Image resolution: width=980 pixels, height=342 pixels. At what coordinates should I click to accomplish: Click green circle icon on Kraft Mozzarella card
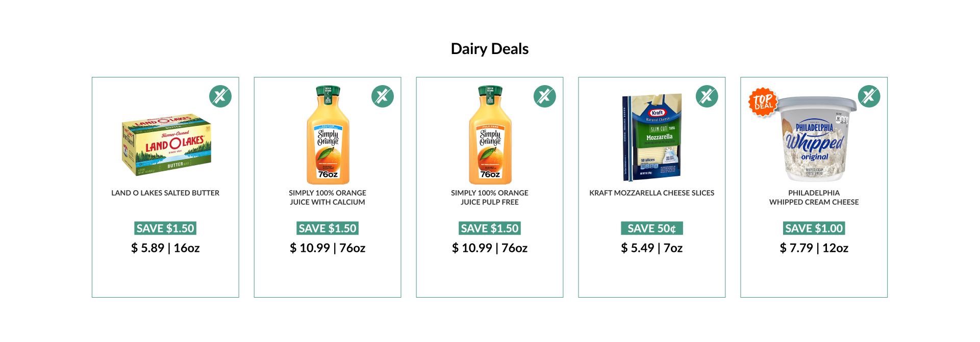(x=707, y=96)
